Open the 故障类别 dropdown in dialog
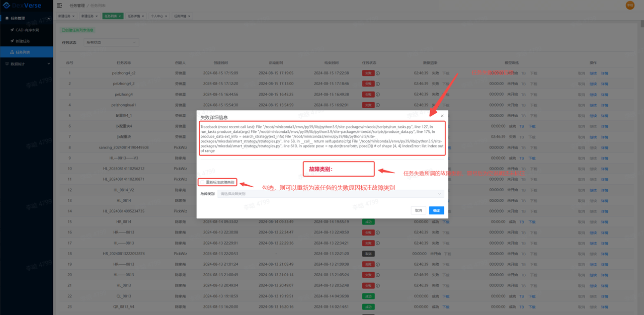This screenshot has height=315, width=644. [331, 194]
